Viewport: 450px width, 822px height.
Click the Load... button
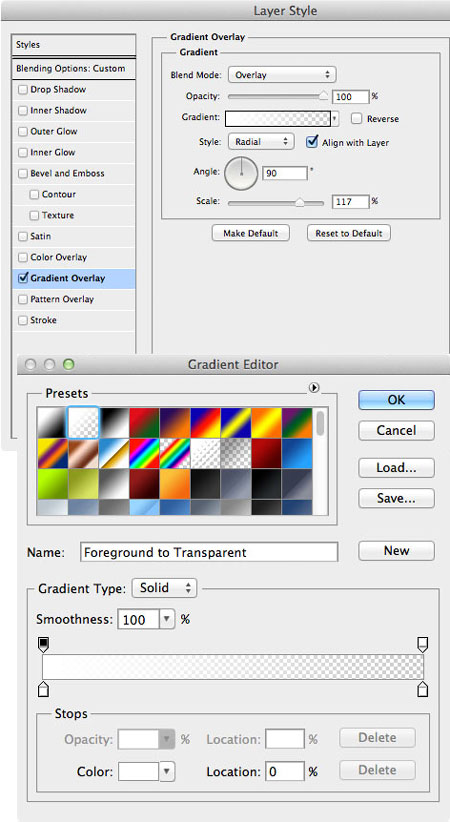pyautogui.click(x=397, y=468)
